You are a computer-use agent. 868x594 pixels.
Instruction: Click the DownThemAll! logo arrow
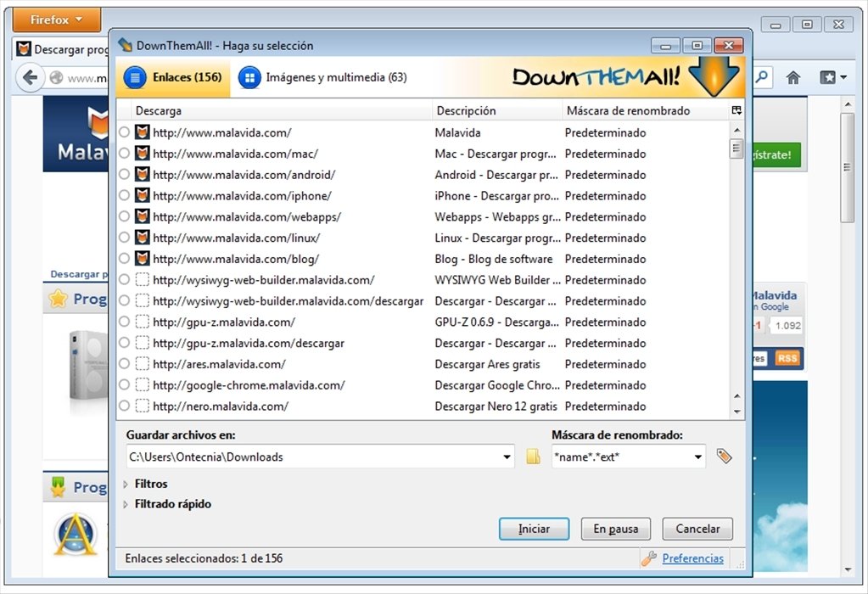(x=714, y=77)
